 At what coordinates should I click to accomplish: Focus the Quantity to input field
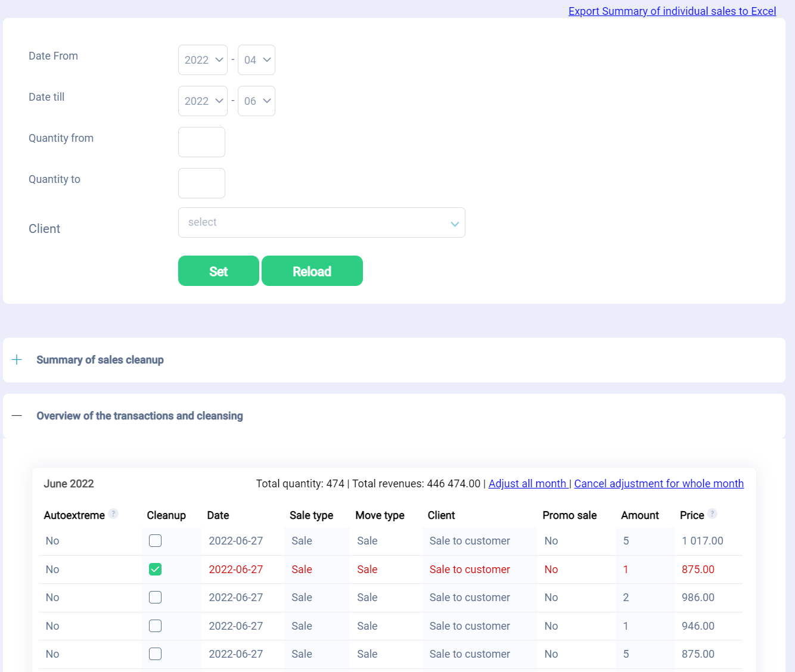[x=201, y=183]
